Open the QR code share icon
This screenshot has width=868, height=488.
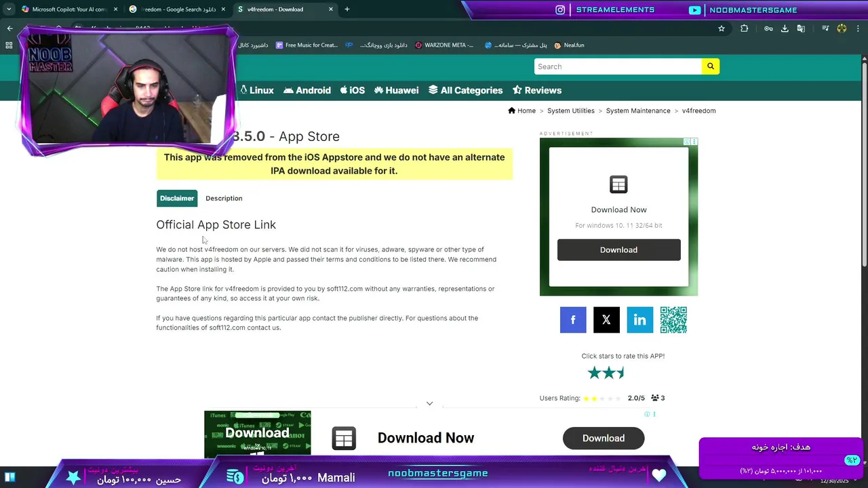(x=673, y=320)
